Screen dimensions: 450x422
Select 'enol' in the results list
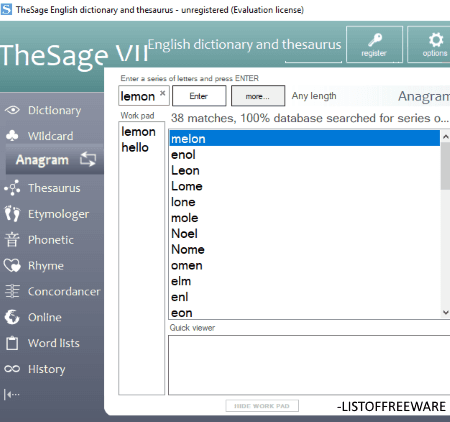pyautogui.click(x=305, y=154)
